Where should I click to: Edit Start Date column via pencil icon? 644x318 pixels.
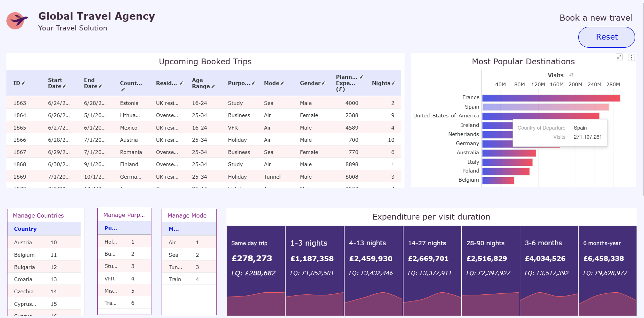click(64, 86)
